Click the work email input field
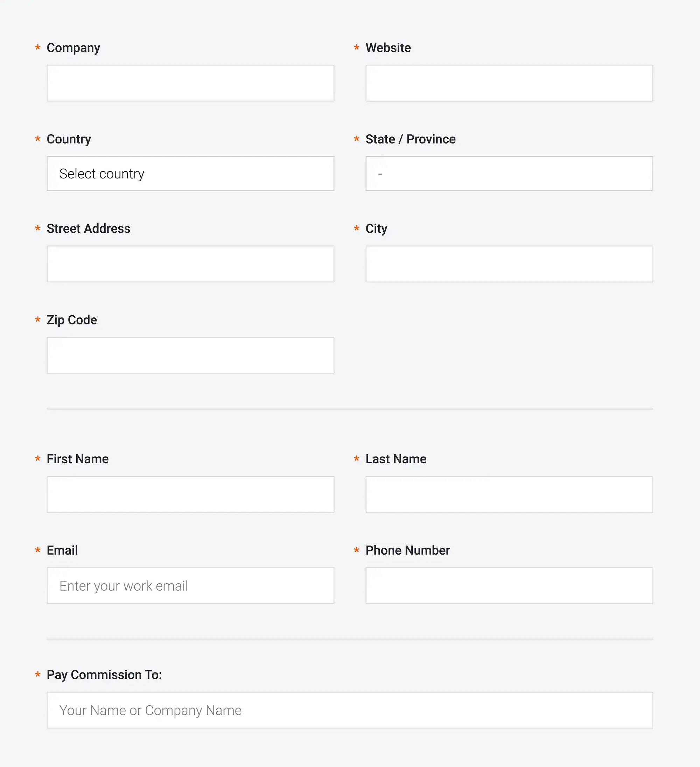Viewport: 700px width, 767px height. [190, 585]
